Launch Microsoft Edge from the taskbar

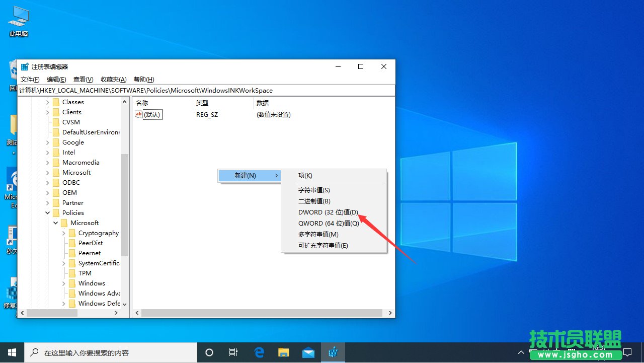[x=259, y=352]
